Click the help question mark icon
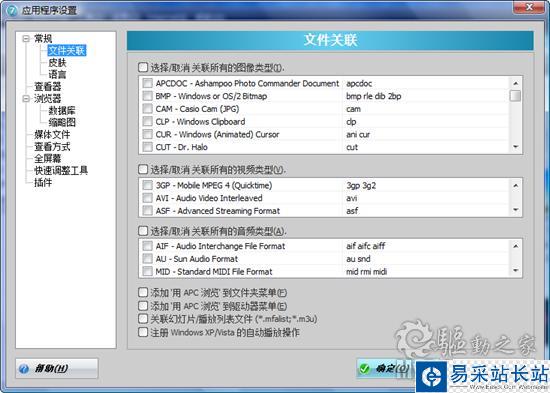This screenshot has width=550, height=393. (24, 369)
